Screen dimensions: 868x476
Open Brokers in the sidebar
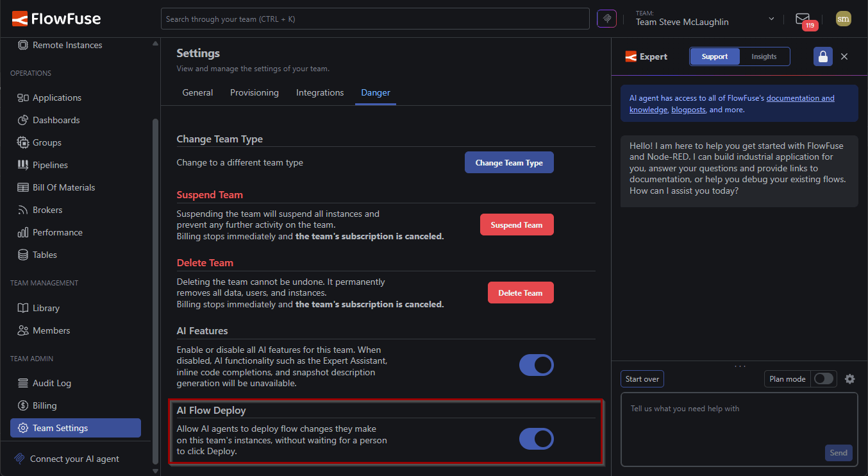tap(76, 210)
